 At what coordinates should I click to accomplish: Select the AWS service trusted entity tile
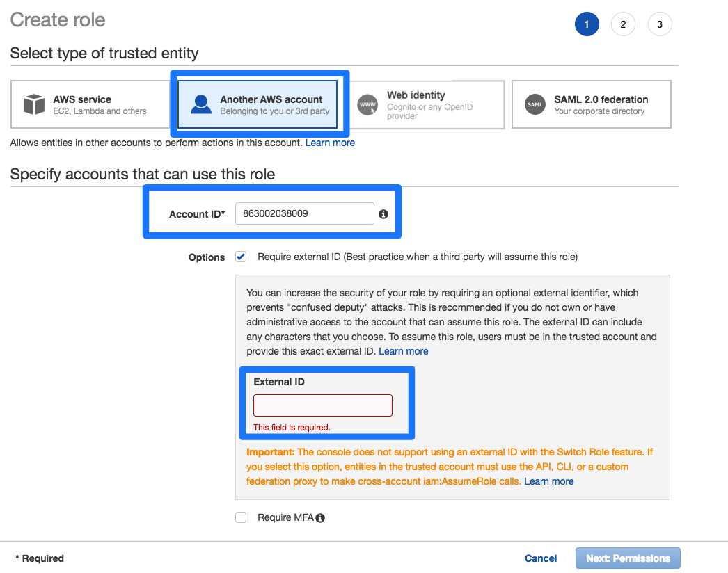(91, 104)
